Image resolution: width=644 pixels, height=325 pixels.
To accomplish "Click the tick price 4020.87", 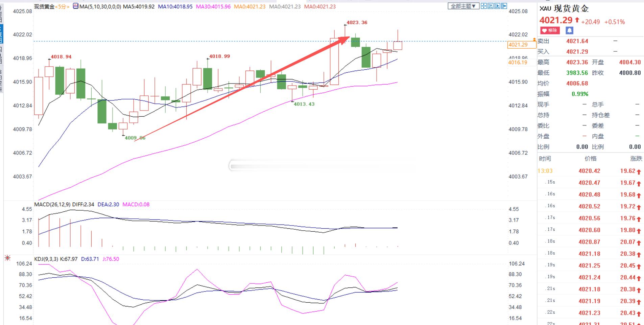I will (589, 242).
